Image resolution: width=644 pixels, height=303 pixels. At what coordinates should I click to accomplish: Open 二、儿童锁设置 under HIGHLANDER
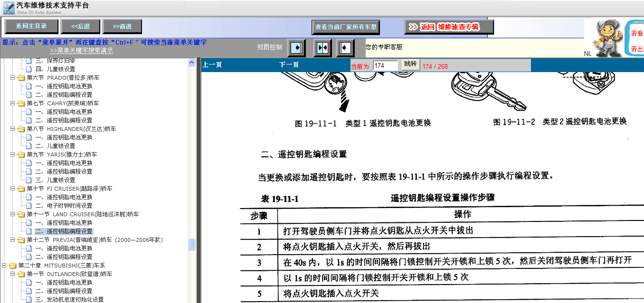[55, 146]
